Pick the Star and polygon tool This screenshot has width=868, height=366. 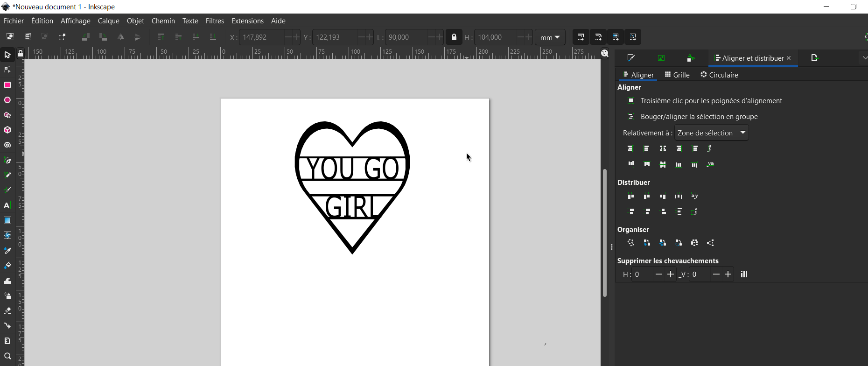point(7,115)
